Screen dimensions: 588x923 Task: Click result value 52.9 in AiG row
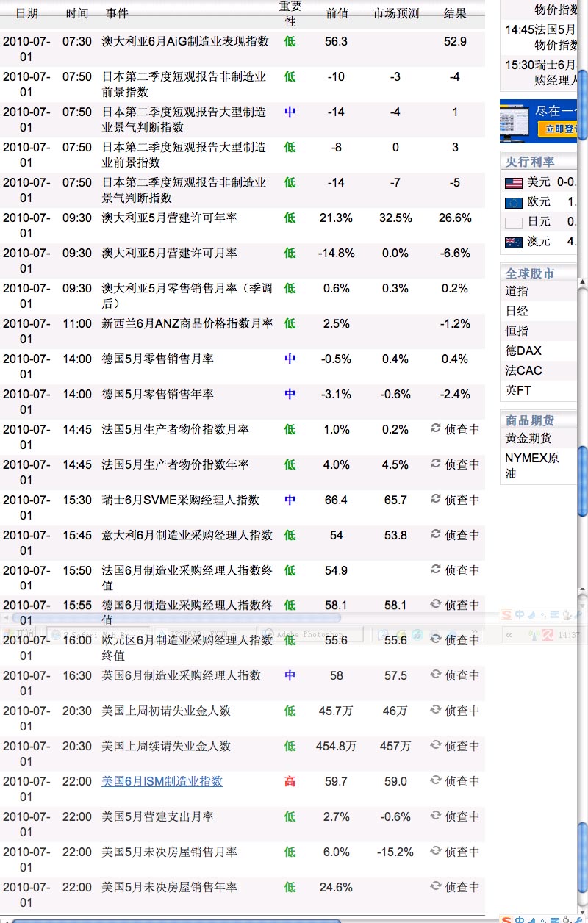455,42
